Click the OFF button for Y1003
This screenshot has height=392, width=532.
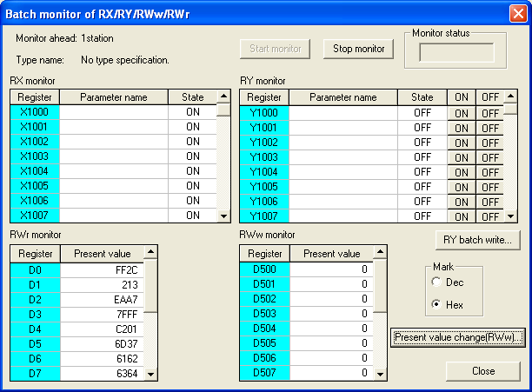click(x=490, y=157)
